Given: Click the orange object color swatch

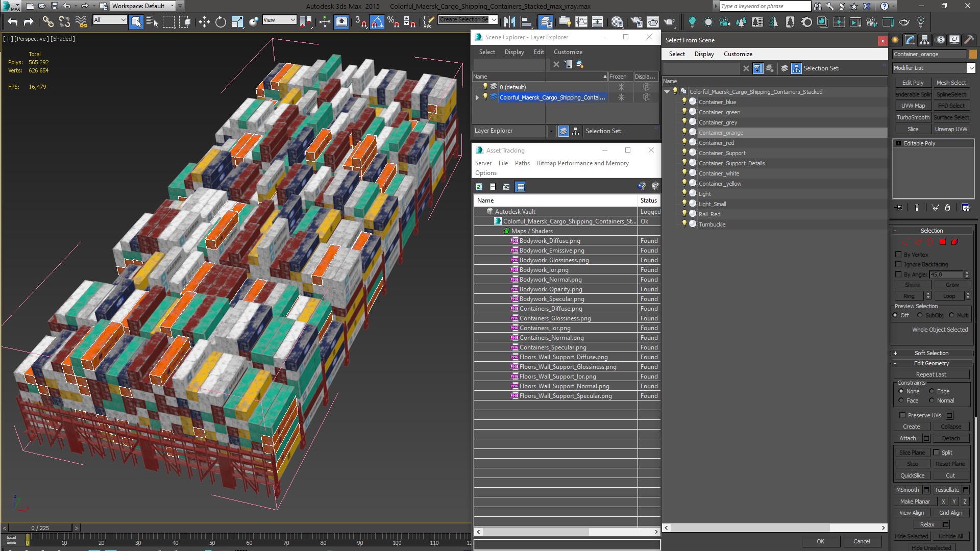Looking at the screenshot, I should pos(972,54).
